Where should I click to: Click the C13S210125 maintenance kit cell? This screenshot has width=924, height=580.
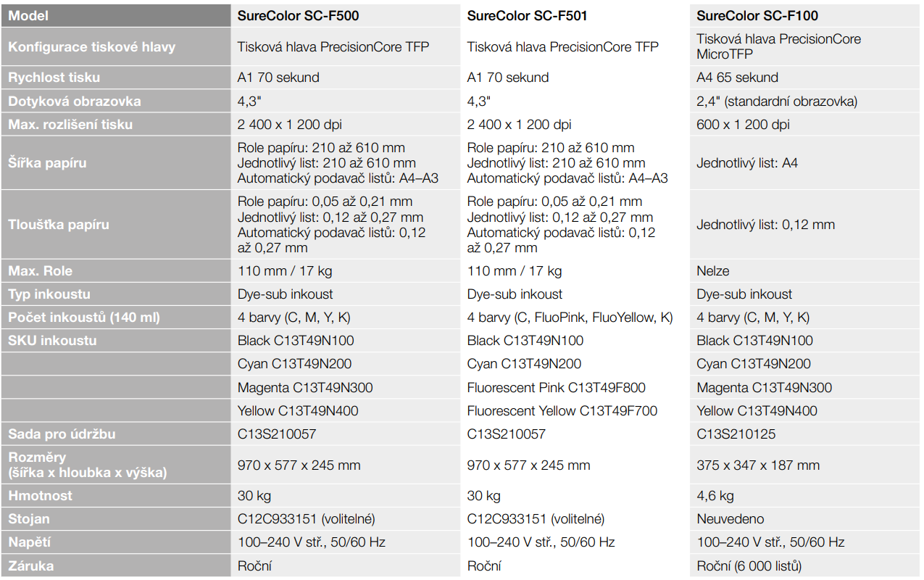click(805, 434)
